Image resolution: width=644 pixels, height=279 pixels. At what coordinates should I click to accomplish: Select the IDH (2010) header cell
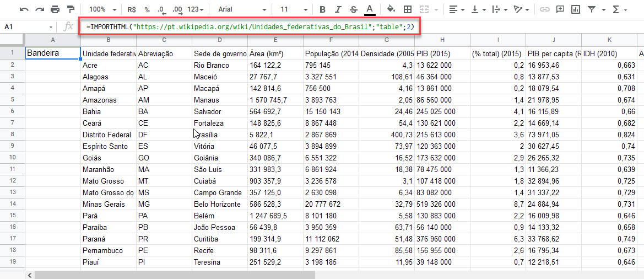click(609, 53)
